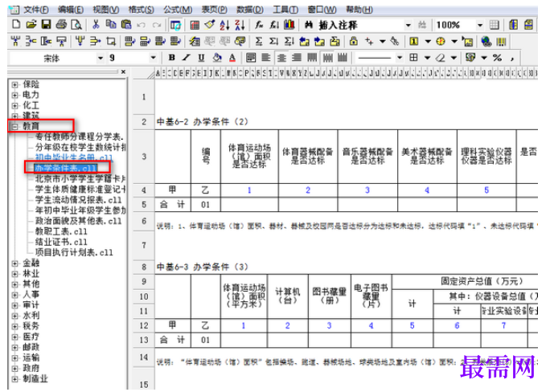Open the 插入注释 search dropdown arrow
The width and height of the screenshot is (550, 392).
408,25
